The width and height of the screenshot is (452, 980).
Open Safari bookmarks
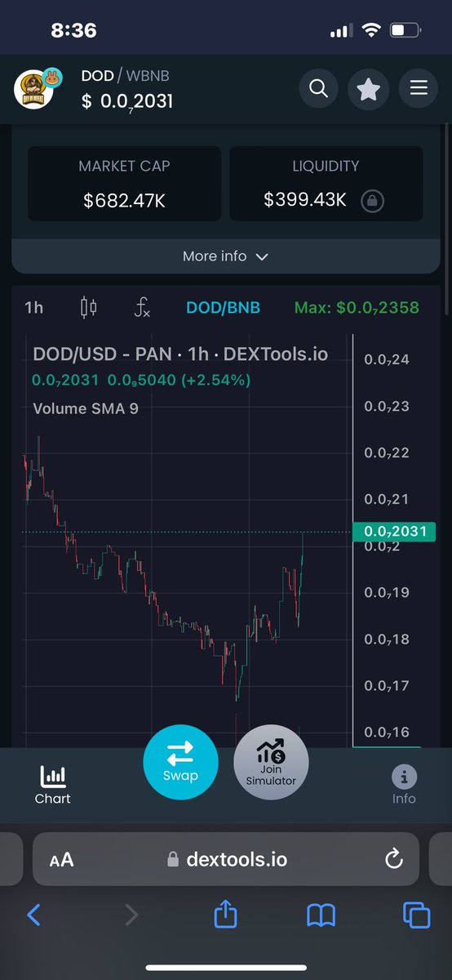(321, 916)
